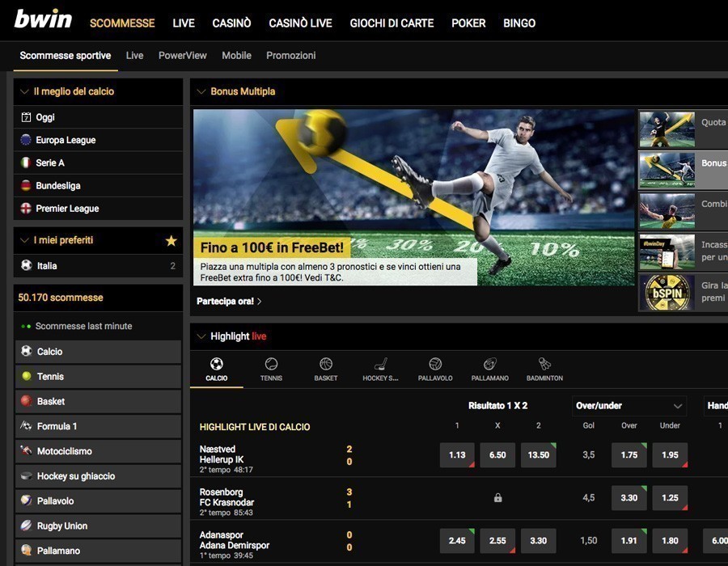Click the Italia football icon
The image size is (728, 566).
tap(27, 265)
